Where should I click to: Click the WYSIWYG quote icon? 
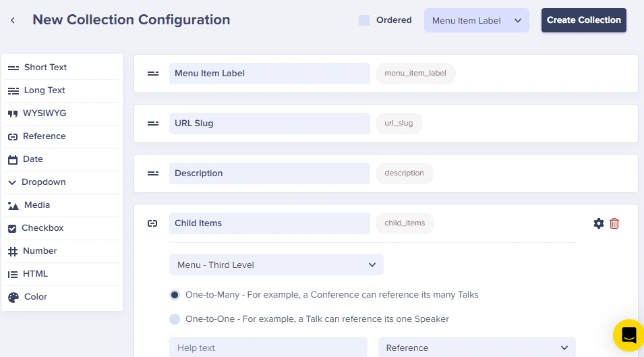[13, 113]
